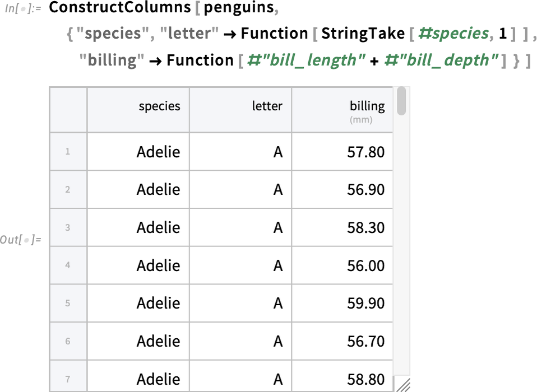This screenshot has width=537, height=392.
Task: Click the billing value 57.80
Action: (366, 152)
